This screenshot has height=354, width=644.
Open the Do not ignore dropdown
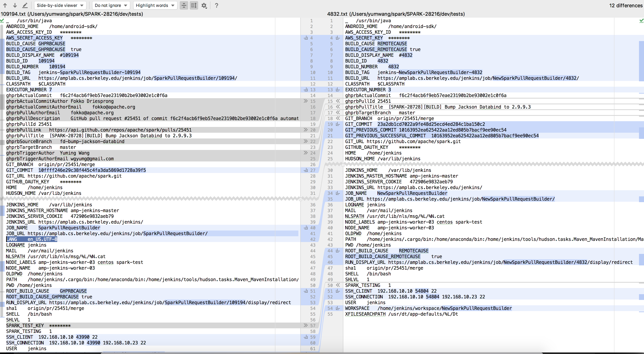click(111, 6)
